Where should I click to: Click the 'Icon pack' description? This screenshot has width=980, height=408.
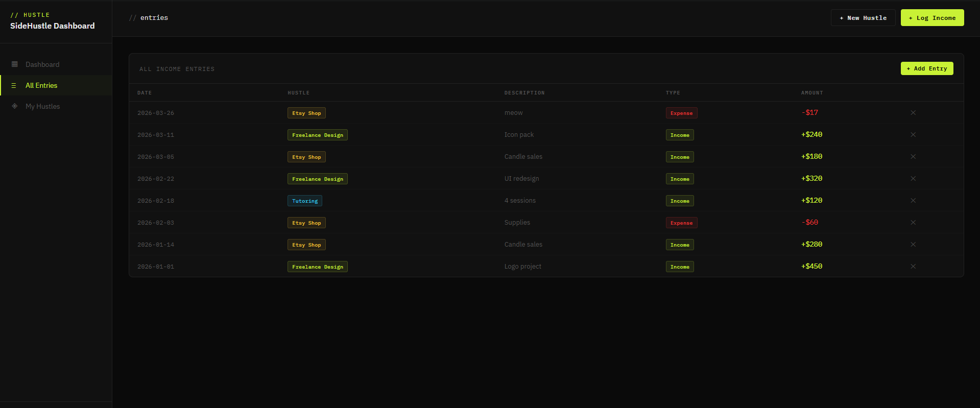pos(519,135)
